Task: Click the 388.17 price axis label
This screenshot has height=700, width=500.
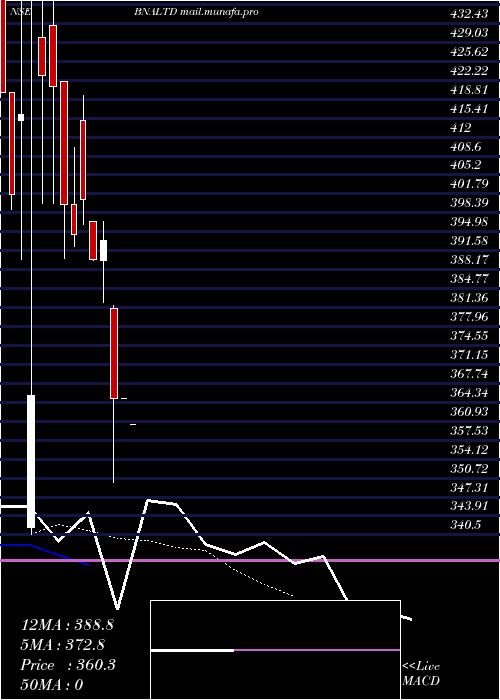Action: (469, 260)
